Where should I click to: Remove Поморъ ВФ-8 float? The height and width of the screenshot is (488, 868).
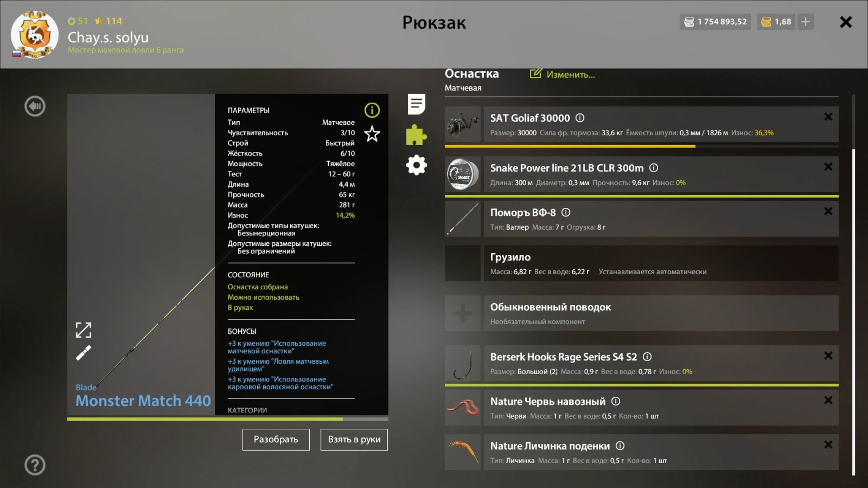coord(828,211)
